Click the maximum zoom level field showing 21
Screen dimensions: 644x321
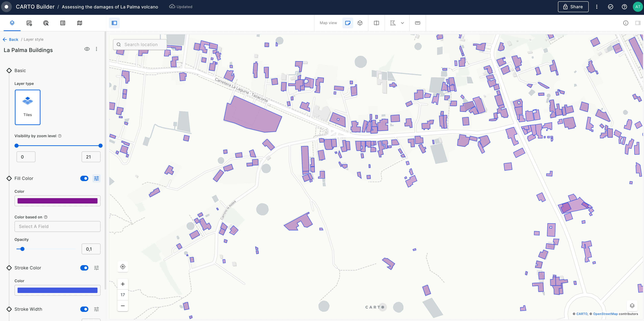coord(91,157)
